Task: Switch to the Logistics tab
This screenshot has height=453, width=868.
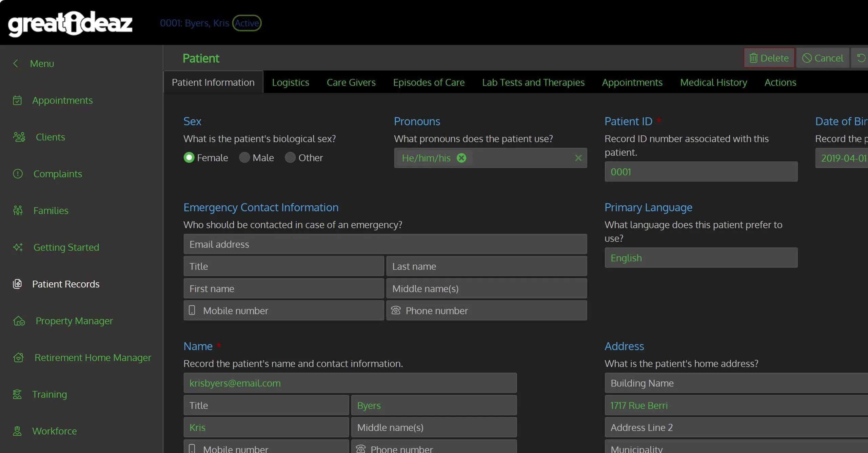Action: 291,82
